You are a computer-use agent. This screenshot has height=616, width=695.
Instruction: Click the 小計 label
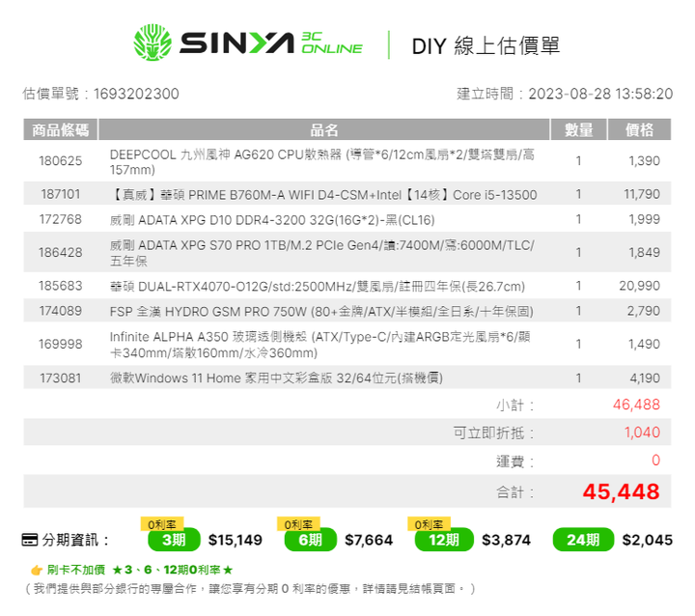(515, 406)
